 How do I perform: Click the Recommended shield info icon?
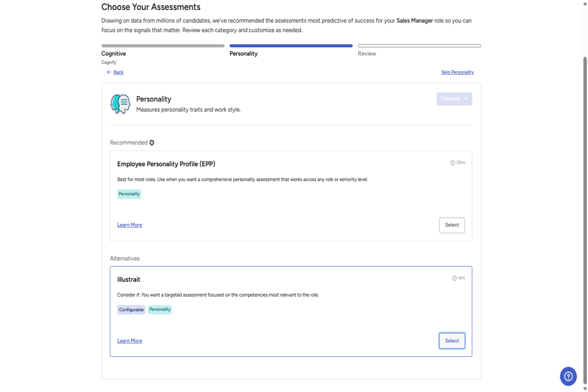click(x=152, y=142)
